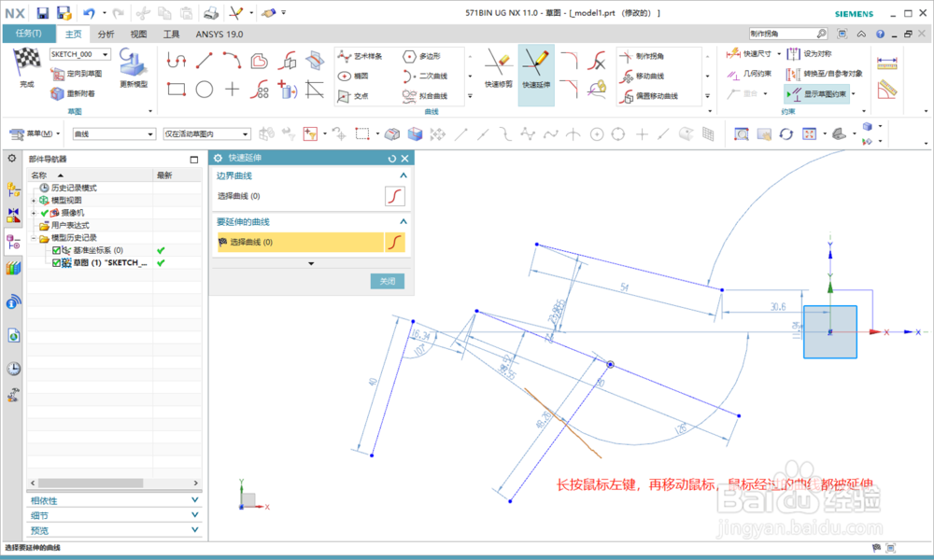934x560 pixels.
Task: Switch to the 视图 tab
Action: 138,34
